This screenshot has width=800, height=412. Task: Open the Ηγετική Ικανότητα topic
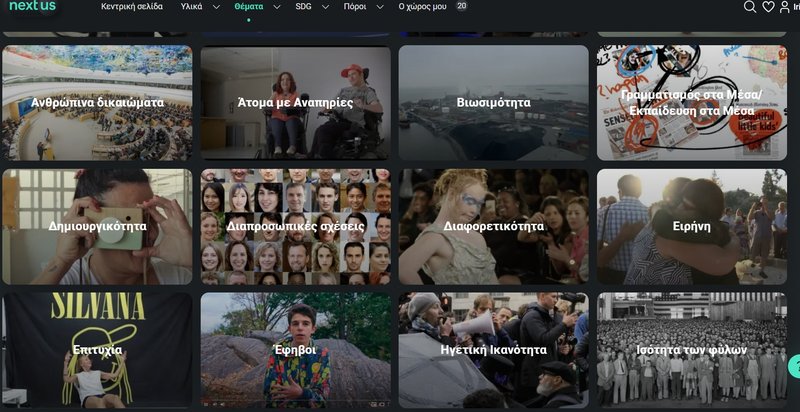click(493, 350)
